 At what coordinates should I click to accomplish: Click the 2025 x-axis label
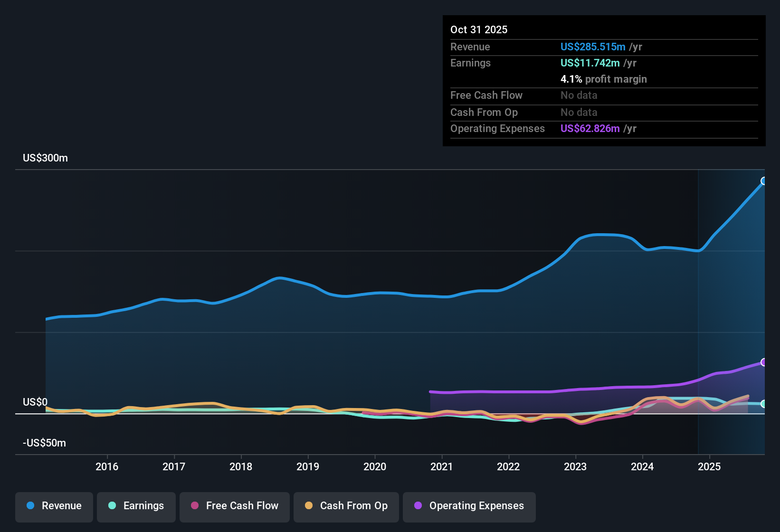coord(709,466)
